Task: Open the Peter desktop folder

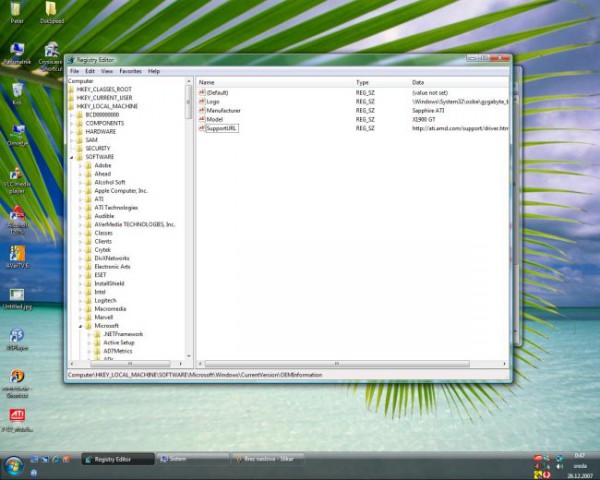Action: coord(16,12)
